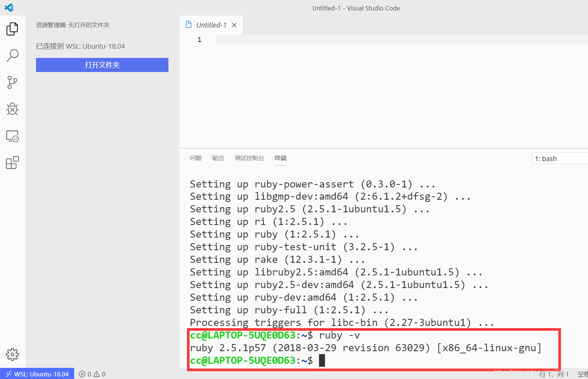The image size is (588, 379).
Task: Click the WSL: Ubuntu-18.04 remote indicator
Action: (x=37, y=374)
